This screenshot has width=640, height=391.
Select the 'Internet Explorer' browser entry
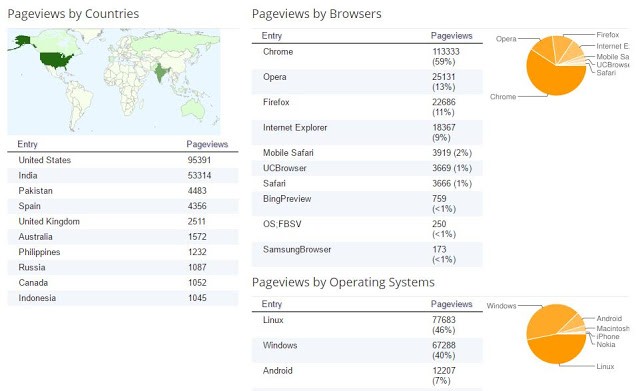click(295, 128)
